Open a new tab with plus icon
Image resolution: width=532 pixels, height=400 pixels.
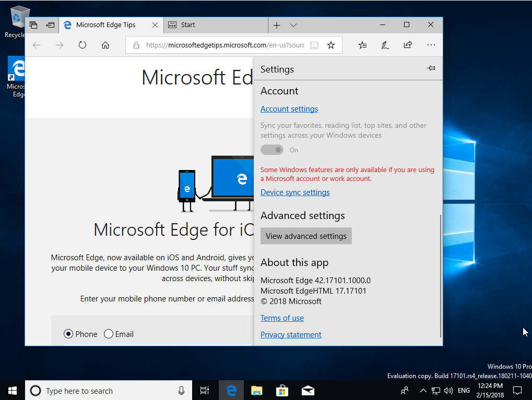[277, 25]
